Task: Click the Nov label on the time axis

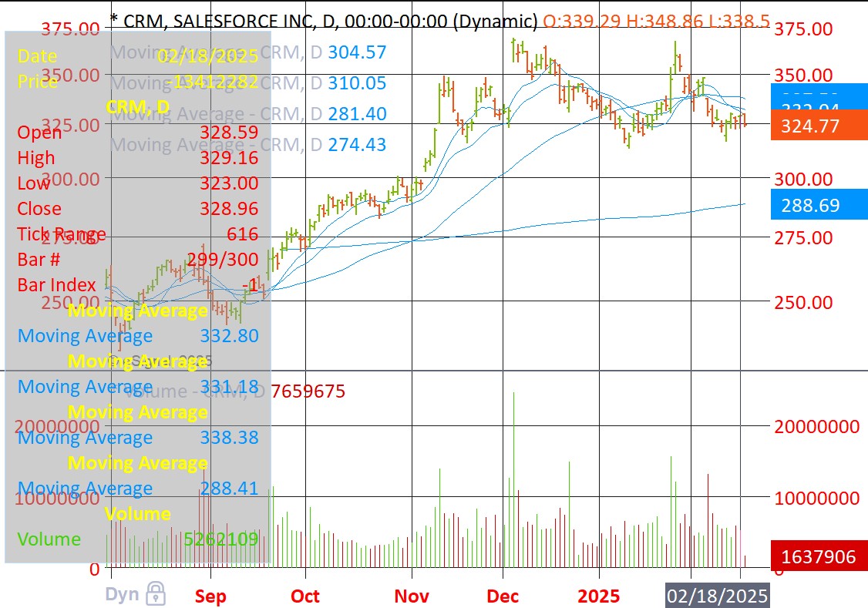Action: tap(412, 596)
